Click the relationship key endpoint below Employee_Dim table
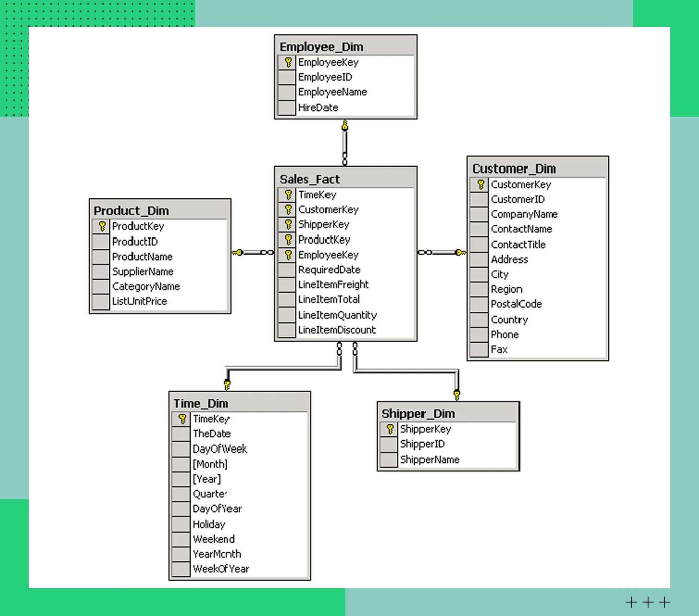 tap(345, 126)
